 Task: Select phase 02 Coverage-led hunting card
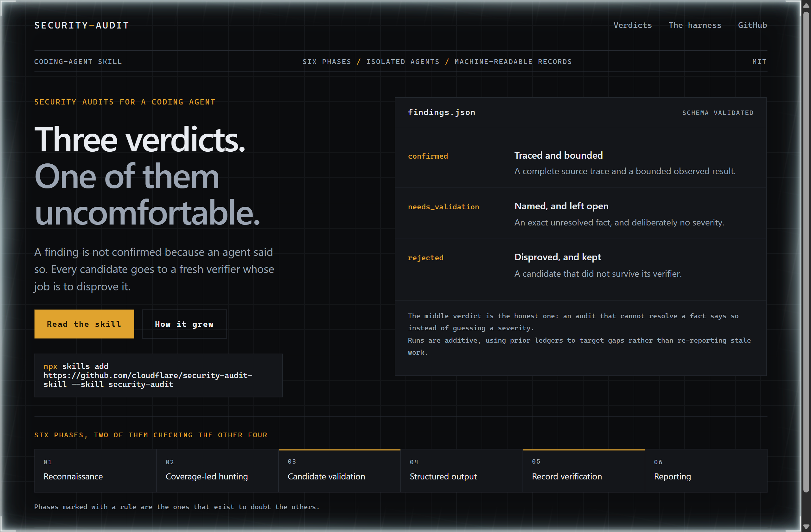217,471
